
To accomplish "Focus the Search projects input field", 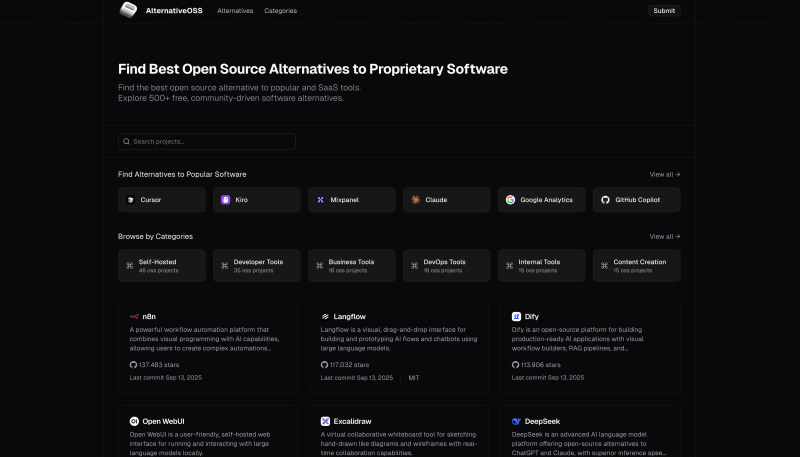I will (x=207, y=141).
